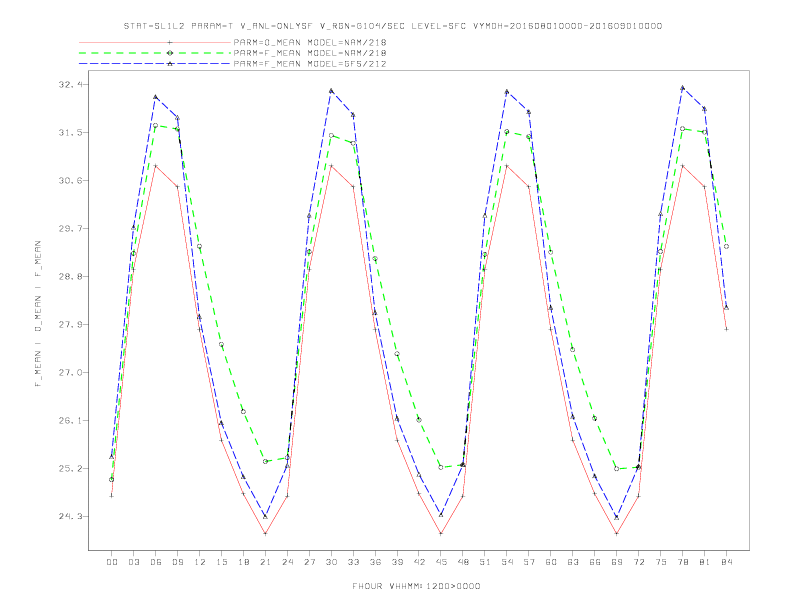Click y-axis tick label 24.3
The height and width of the screenshot is (612, 792).
click(x=70, y=516)
